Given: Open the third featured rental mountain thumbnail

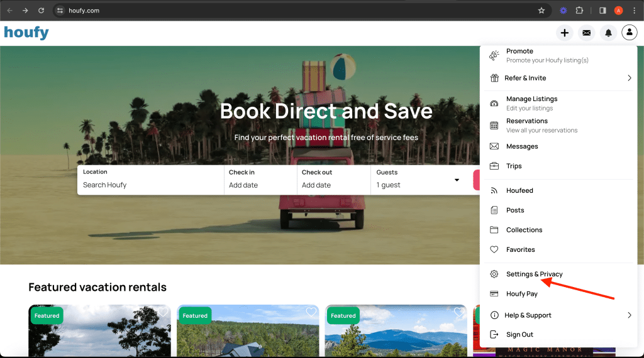Looking at the screenshot, I should click(x=396, y=330).
